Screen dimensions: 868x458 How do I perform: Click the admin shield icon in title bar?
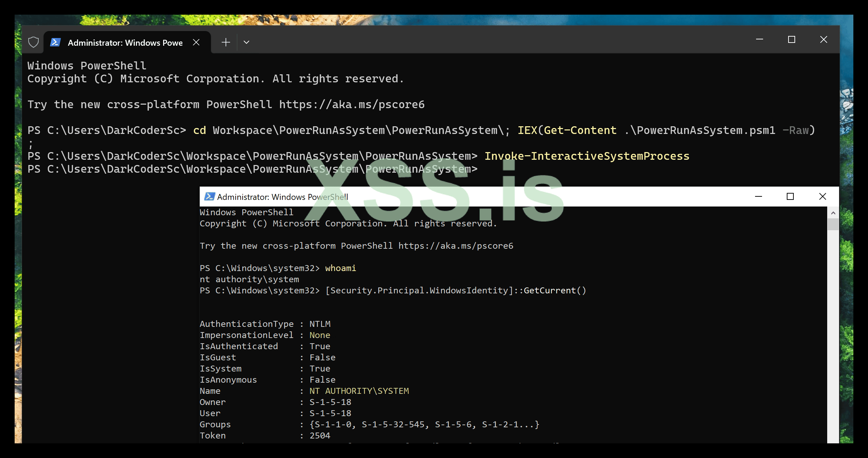click(33, 42)
